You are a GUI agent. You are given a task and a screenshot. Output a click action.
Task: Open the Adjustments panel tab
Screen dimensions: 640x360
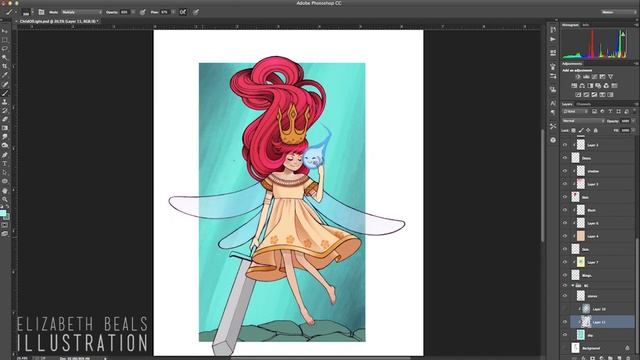(x=572, y=64)
